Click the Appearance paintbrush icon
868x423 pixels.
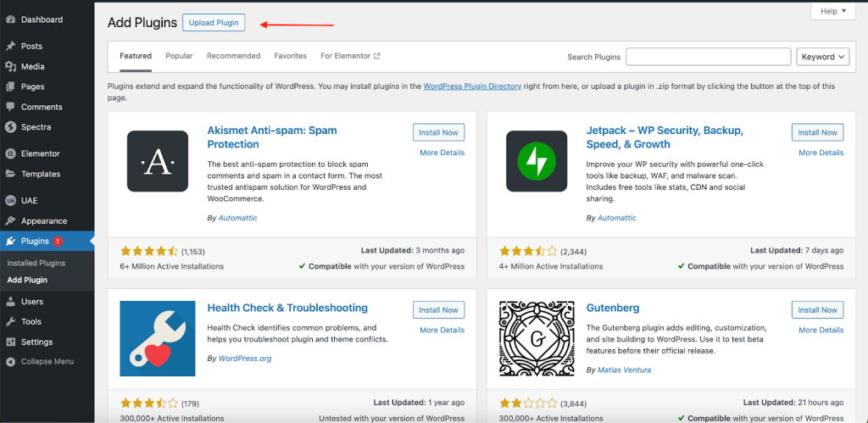(x=10, y=221)
